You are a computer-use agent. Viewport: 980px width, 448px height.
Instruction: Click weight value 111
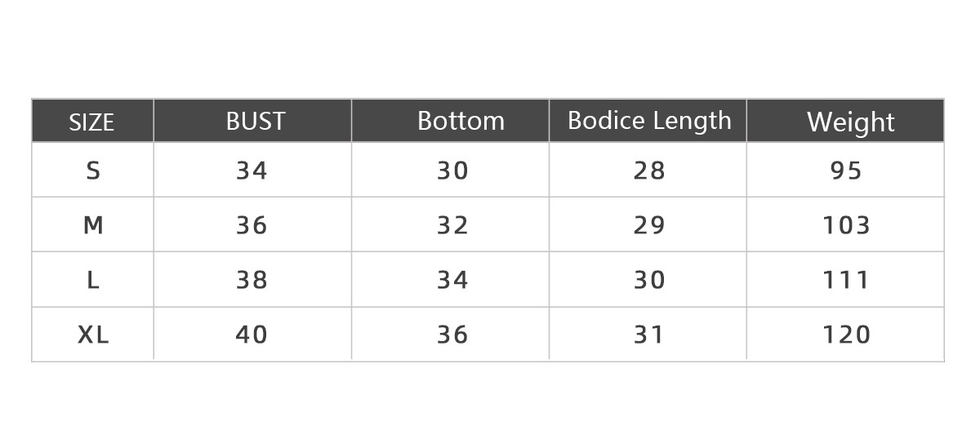tap(846, 280)
